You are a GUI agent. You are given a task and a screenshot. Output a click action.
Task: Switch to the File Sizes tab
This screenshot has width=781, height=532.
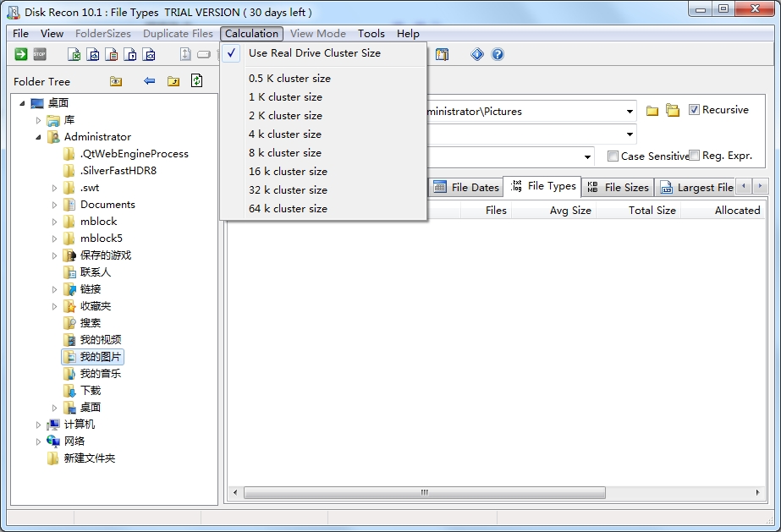click(619, 187)
